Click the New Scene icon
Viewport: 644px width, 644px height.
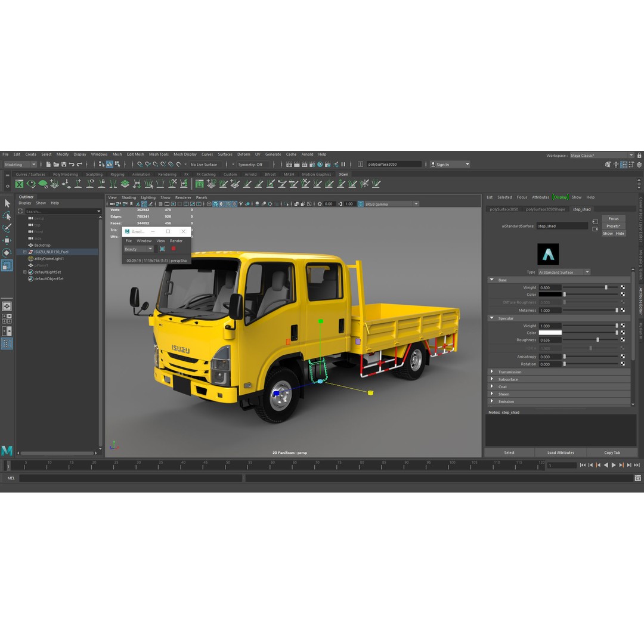(x=48, y=165)
